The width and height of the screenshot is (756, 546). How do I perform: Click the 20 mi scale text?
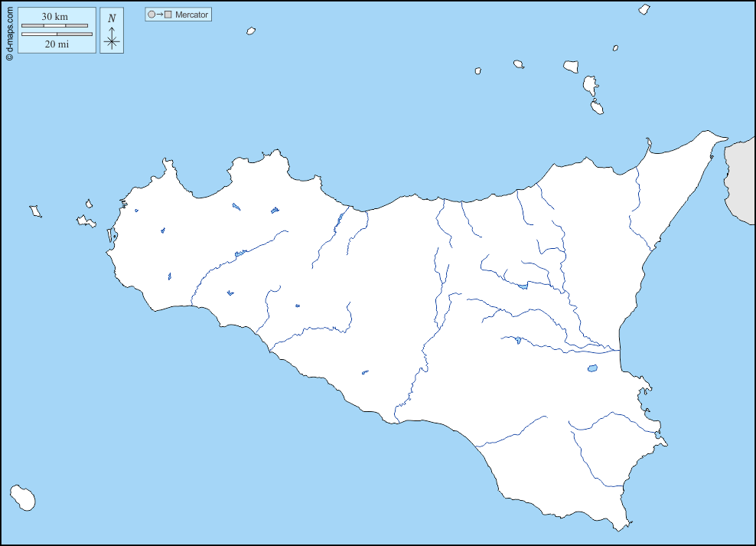pos(57,44)
